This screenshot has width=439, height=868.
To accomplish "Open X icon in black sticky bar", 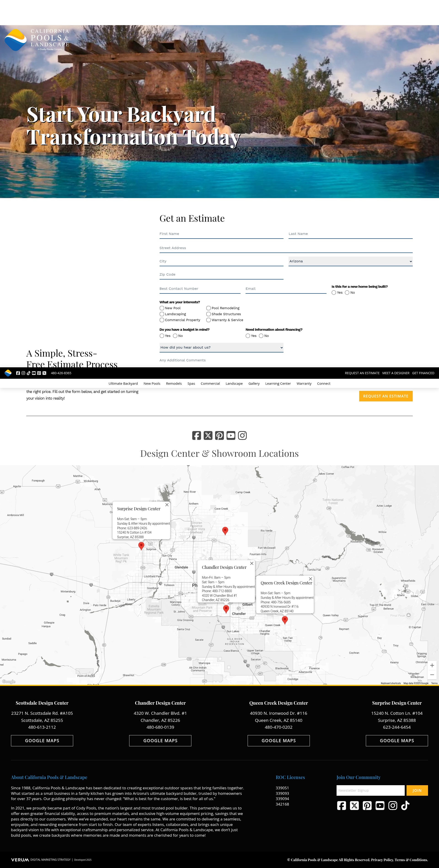I will point(44,373).
